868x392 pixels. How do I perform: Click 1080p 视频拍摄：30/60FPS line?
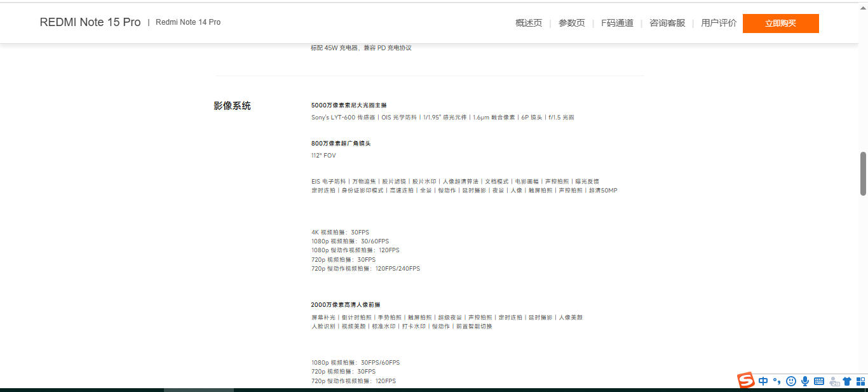tap(350, 241)
